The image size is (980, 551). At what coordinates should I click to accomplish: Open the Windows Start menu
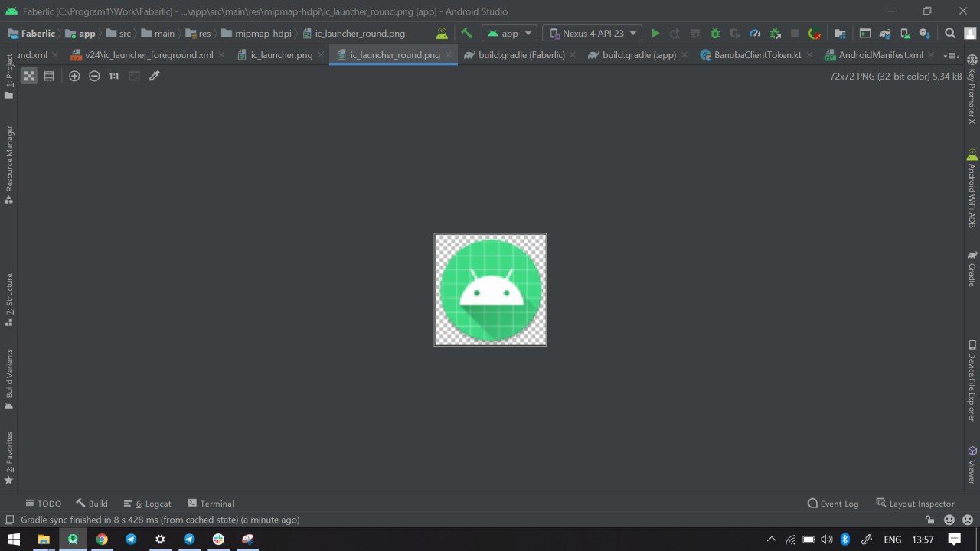pos(14,540)
